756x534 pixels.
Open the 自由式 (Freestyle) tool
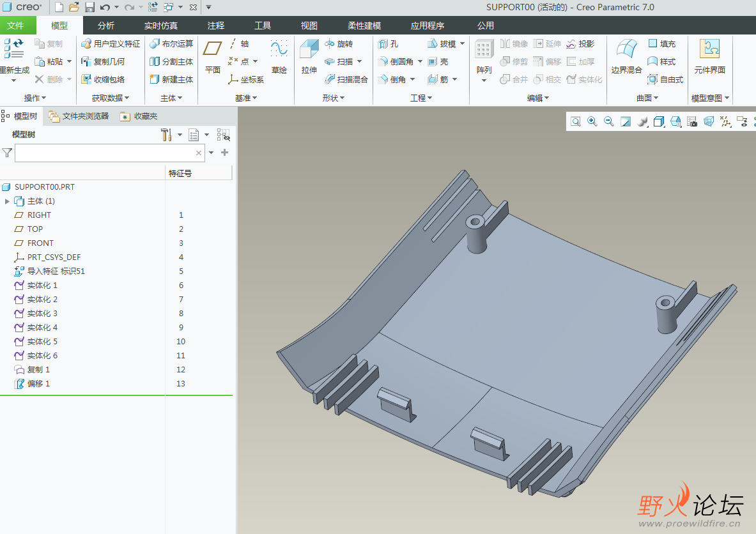(665, 79)
